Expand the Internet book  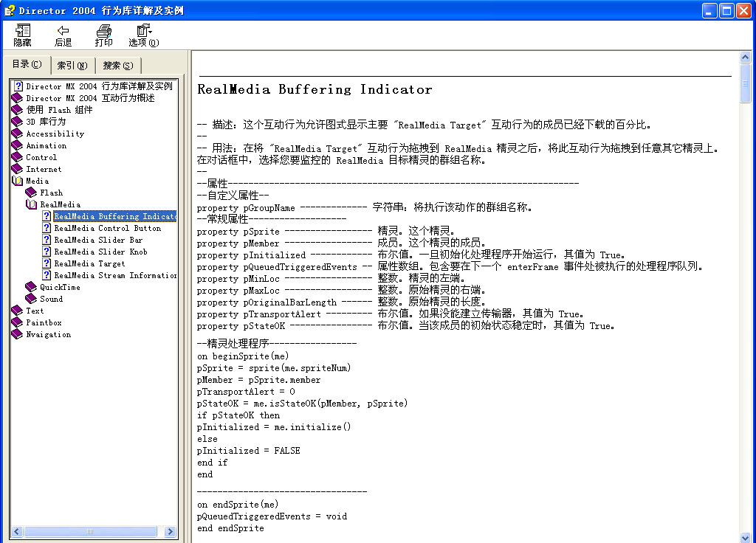click(x=44, y=169)
